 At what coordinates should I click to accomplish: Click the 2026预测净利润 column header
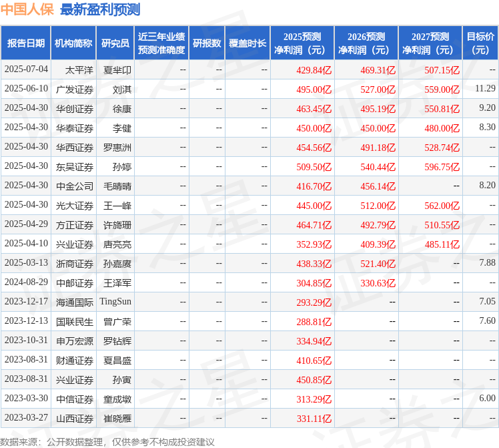point(366,43)
